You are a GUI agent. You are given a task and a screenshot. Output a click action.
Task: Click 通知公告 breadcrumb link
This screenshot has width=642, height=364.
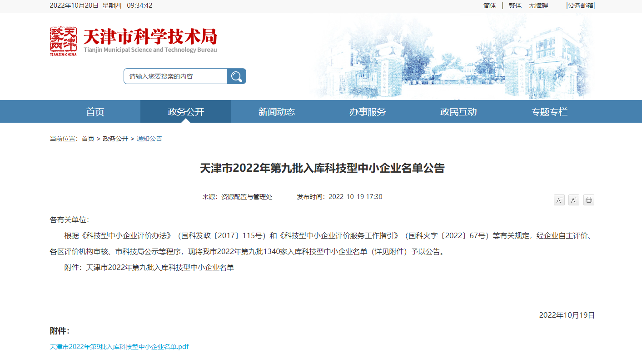click(x=149, y=139)
